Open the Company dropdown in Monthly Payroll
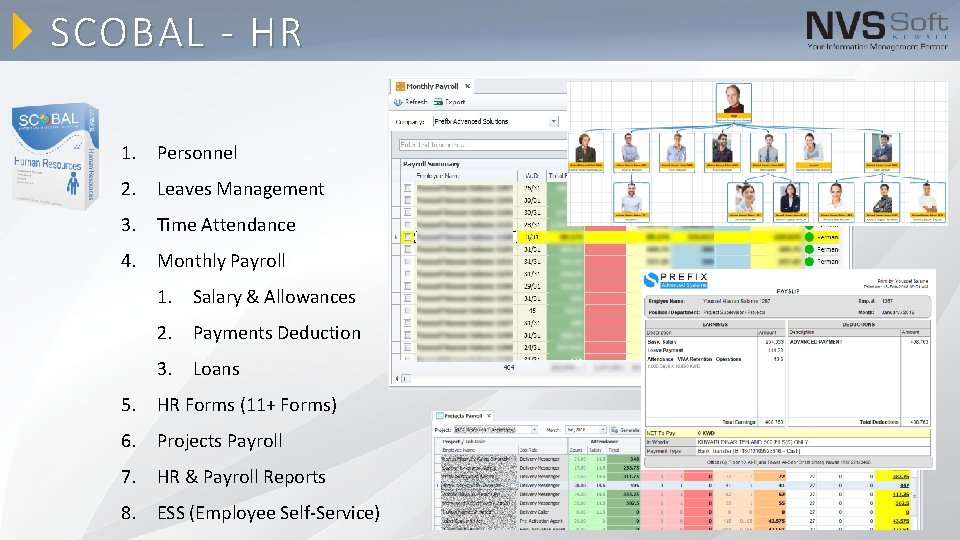960x540 pixels. point(553,121)
